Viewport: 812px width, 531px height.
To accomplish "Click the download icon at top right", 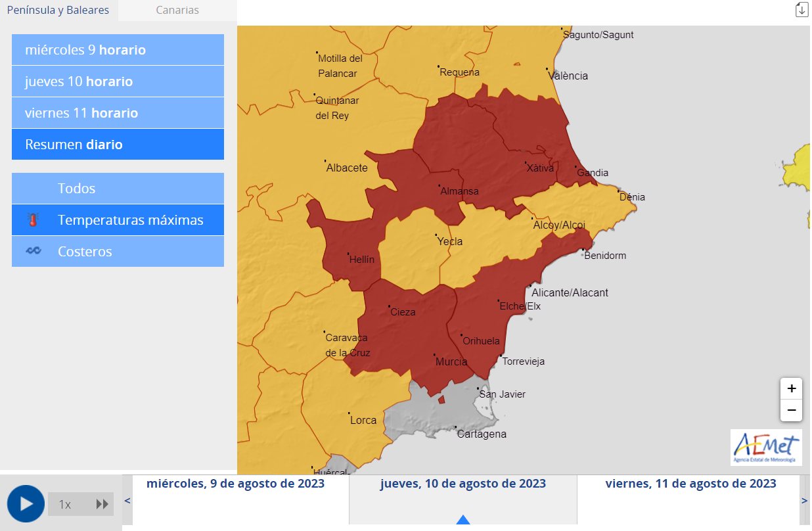I will (x=801, y=10).
